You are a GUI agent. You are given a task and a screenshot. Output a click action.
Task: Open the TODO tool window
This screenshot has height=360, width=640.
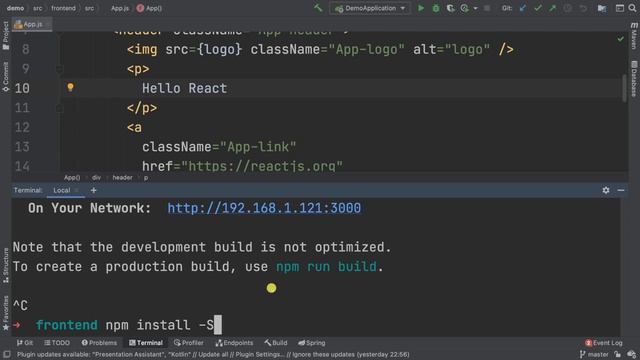(57, 343)
